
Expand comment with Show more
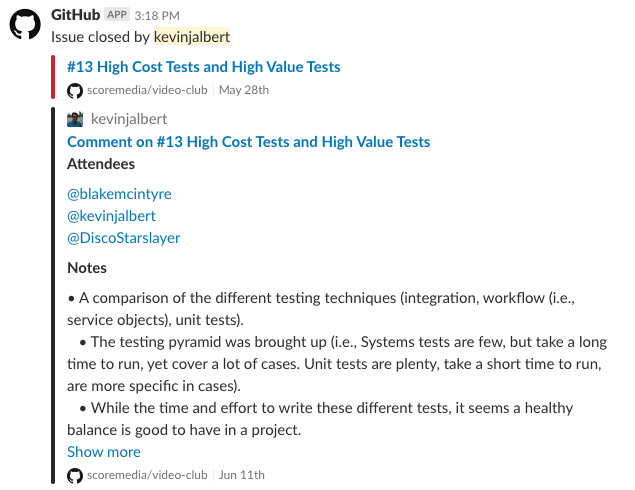(104, 452)
